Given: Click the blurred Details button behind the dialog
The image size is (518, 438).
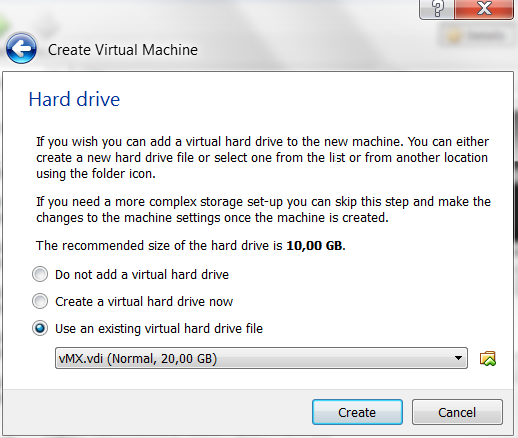Looking at the screenshot, I should click(475, 36).
